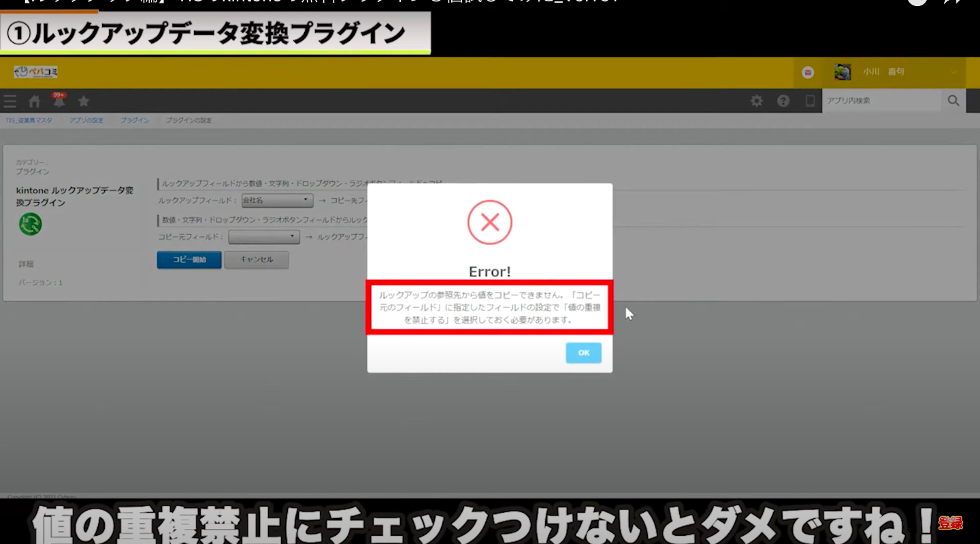
Task: Open the コピー元フィールド dropdown
Action: [264, 237]
